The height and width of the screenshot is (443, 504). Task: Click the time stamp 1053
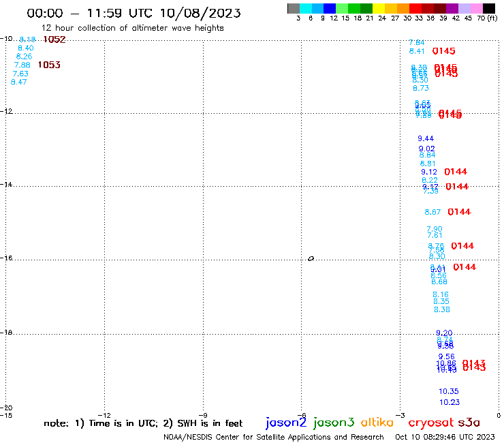(x=49, y=65)
